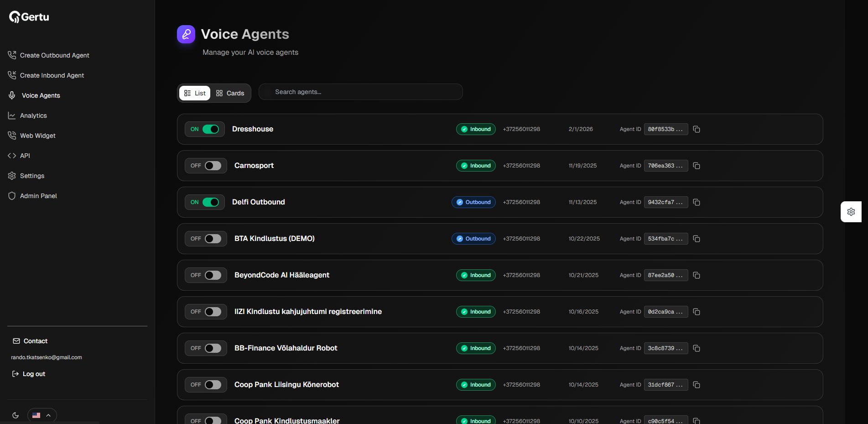Click the Gertu logo
The width and height of the screenshot is (868, 424).
(x=29, y=17)
